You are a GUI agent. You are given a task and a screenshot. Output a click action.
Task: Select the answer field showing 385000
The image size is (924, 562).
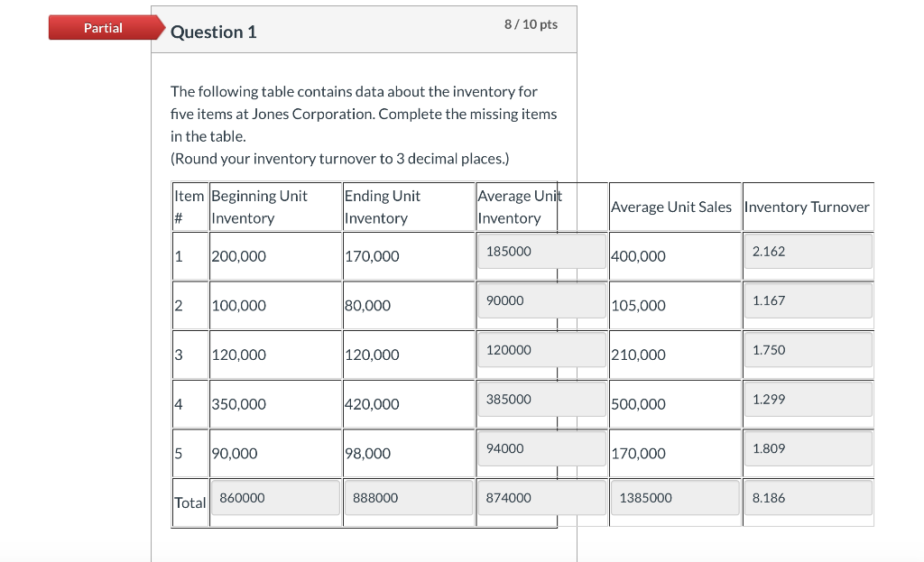tap(541, 399)
